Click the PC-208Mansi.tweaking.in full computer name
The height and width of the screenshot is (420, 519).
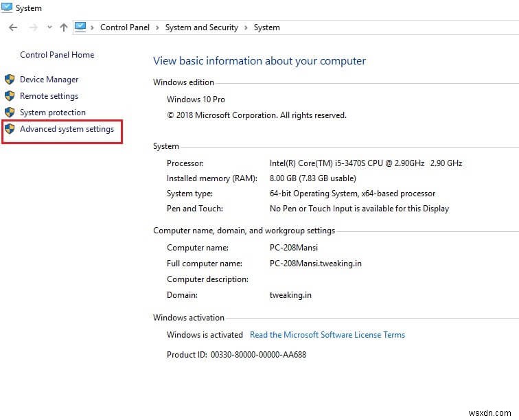(315, 264)
